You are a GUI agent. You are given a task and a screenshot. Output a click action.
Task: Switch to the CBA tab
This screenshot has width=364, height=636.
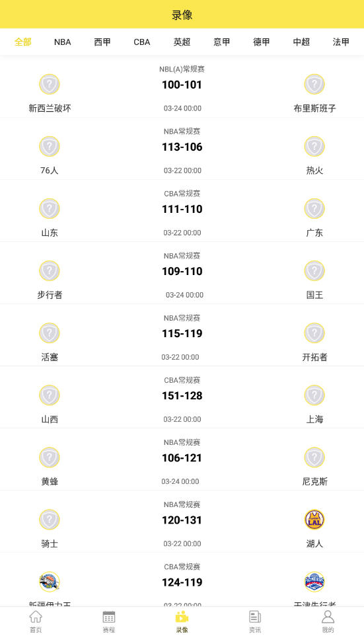pyautogui.click(x=142, y=42)
